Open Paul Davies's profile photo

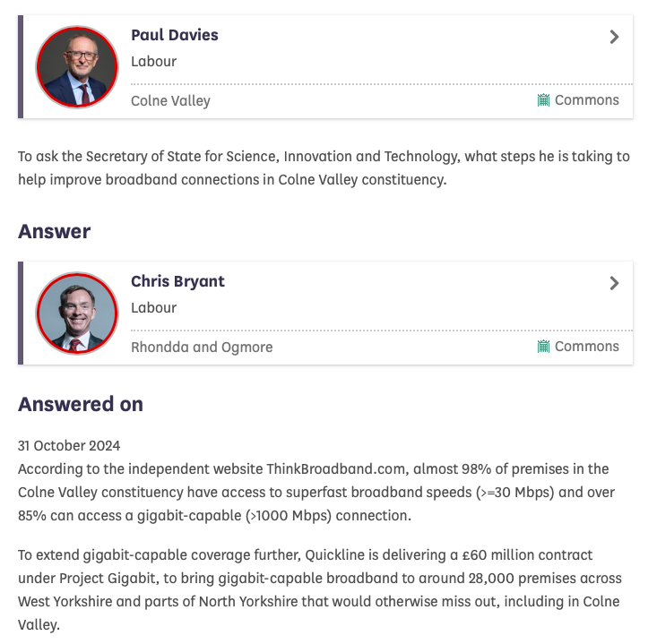77,66
